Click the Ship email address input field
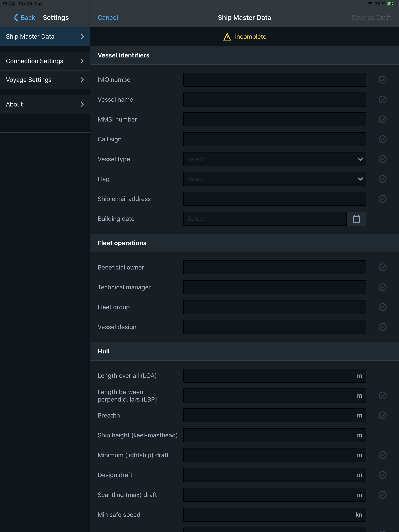399x532 pixels. pos(274,199)
